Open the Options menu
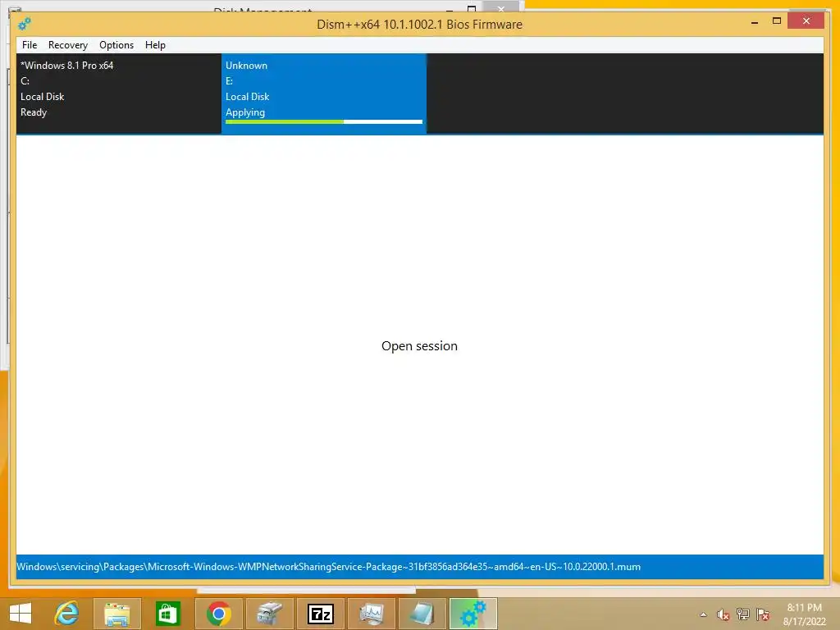The width and height of the screenshot is (840, 630). point(116,45)
